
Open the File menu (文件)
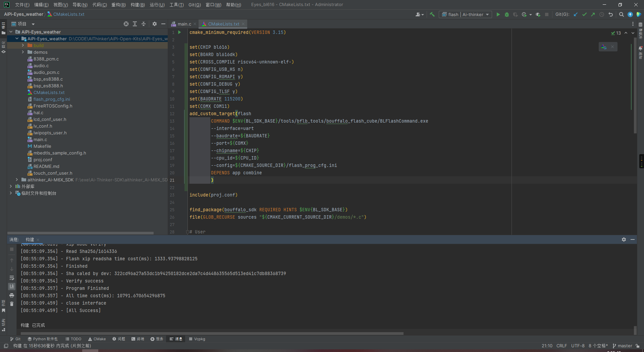pyautogui.click(x=22, y=5)
